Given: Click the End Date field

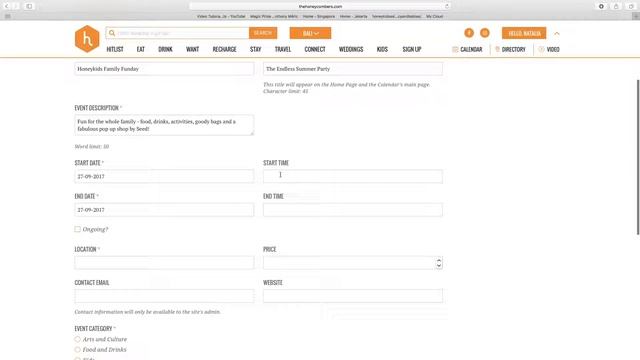Looking at the screenshot, I should 164,210.
